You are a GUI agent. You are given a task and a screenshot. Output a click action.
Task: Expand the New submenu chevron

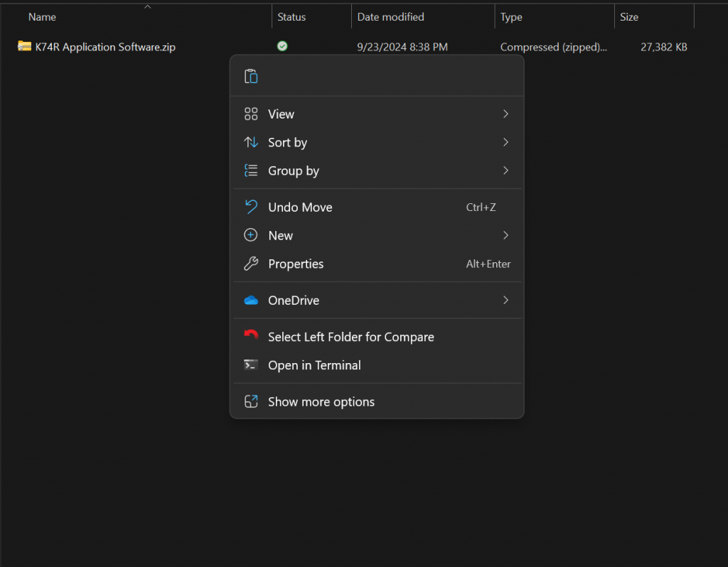pyautogui.click(x=505, y=236)
